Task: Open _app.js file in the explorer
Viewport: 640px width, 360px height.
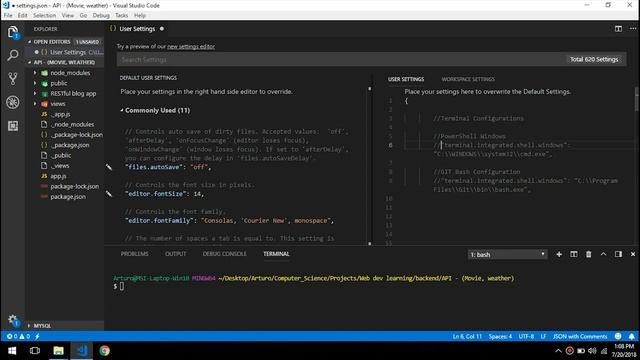Action: 60,114
